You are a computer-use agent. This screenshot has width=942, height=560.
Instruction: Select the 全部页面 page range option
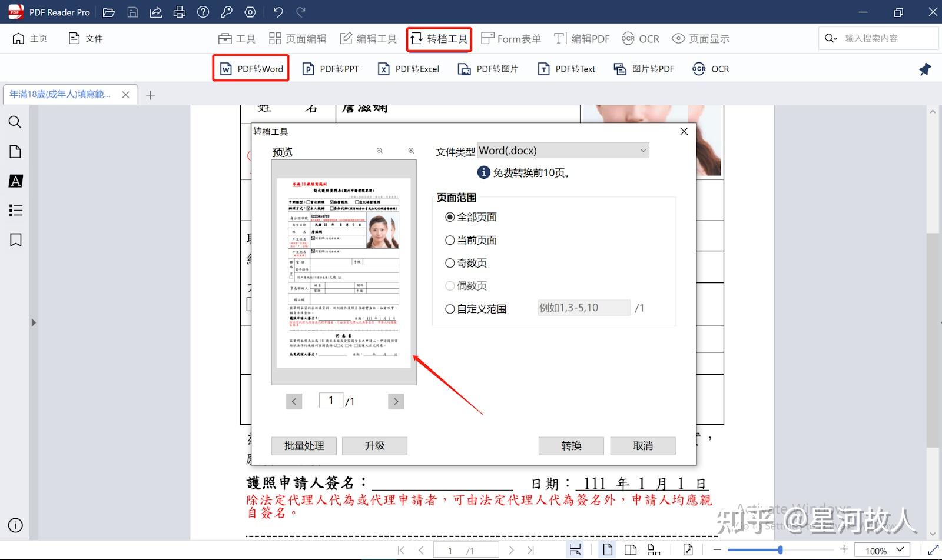tap(449, 216)
